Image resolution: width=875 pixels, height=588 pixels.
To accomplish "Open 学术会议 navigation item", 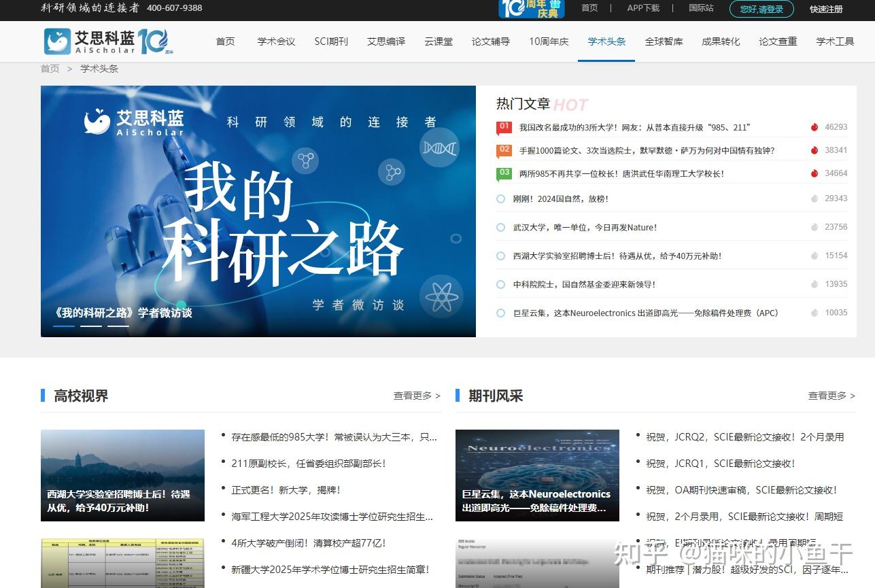I will click(277, 41).
